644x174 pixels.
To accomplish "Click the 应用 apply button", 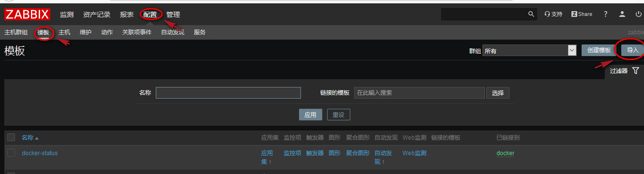I will [311, 115].
